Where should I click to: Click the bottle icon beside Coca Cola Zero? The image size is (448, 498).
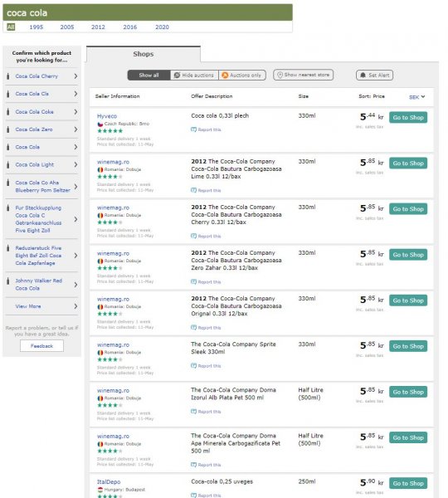8,129
